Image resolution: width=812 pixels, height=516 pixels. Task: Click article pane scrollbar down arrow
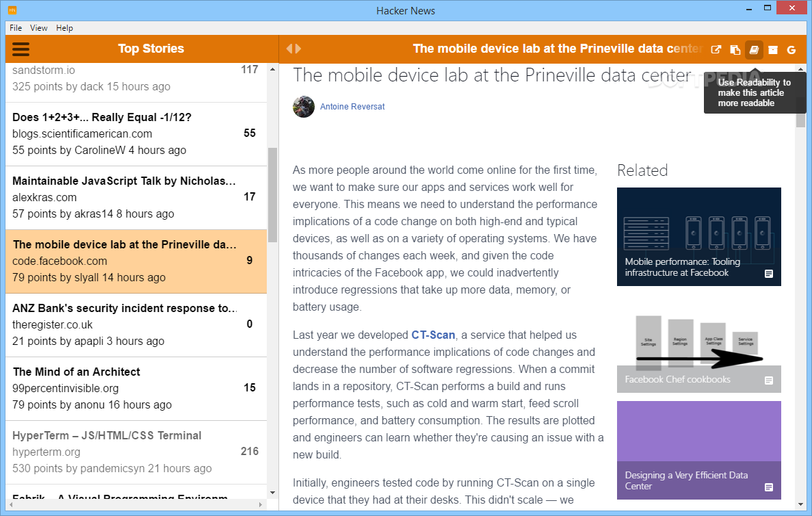click(x=800, y=504)
